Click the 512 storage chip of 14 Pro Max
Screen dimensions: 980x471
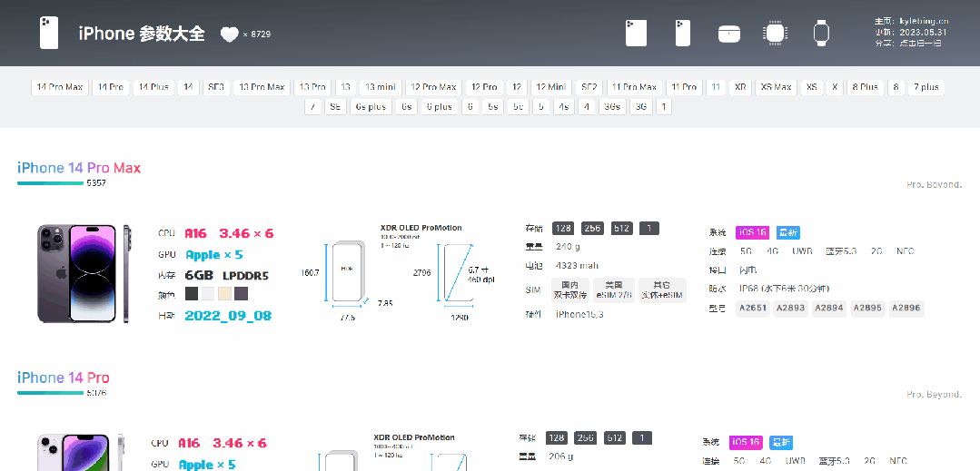pyautogui.click(x=622, y=228)
